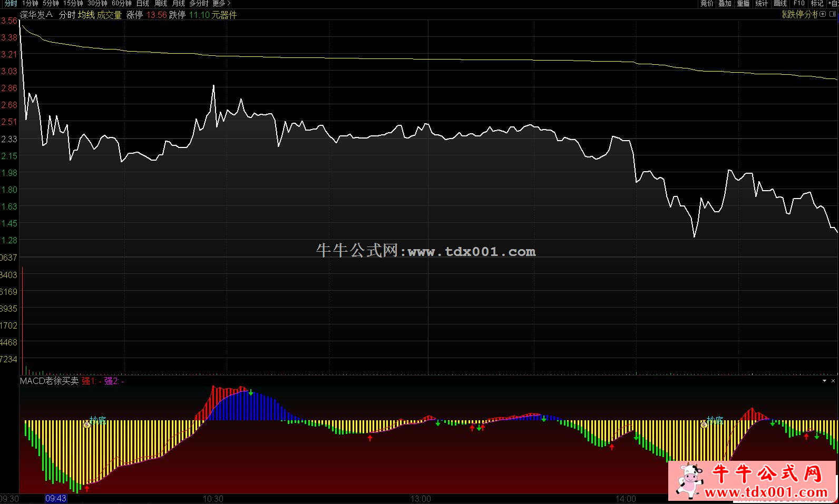
Task: Click the 元器件 sector label
Action: tap(224, 15)
